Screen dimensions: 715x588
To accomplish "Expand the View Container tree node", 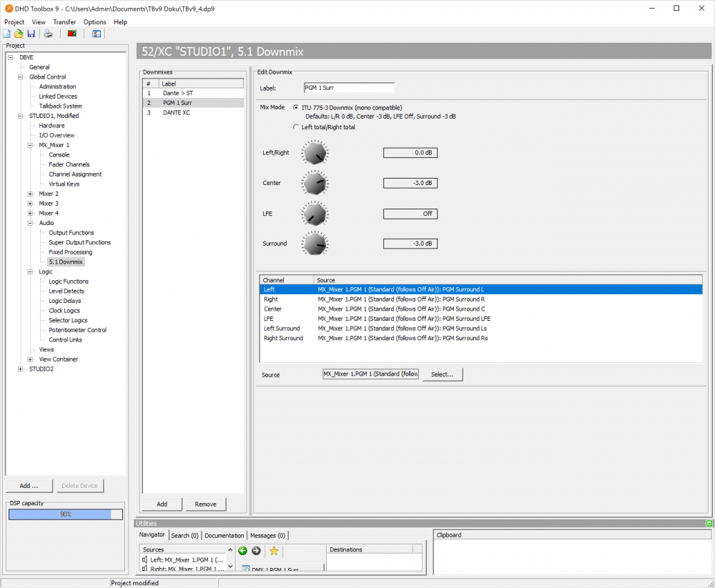I will [31, 359].
